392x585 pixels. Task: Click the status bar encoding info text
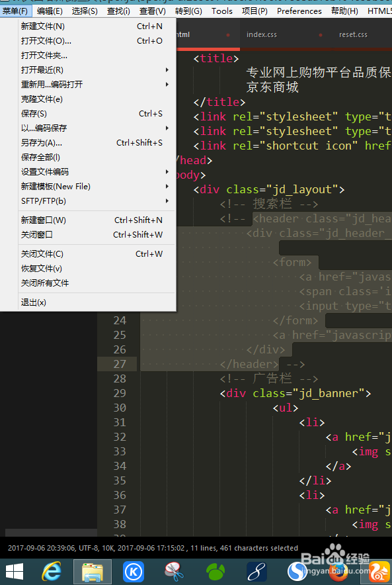[x=153, y=548]
